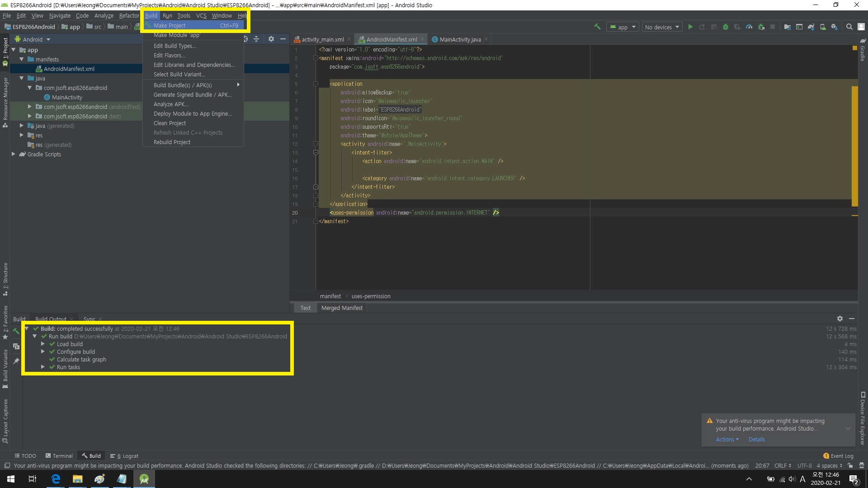Open the Build panel settings gear
The width and height of the screenshot is (868, 488).
(x=840, y=319)
